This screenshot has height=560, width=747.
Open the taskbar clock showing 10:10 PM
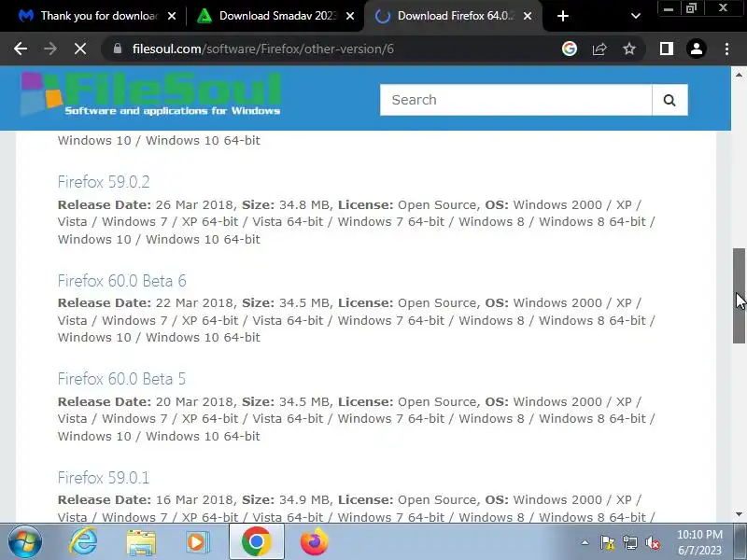coord(699,542)
